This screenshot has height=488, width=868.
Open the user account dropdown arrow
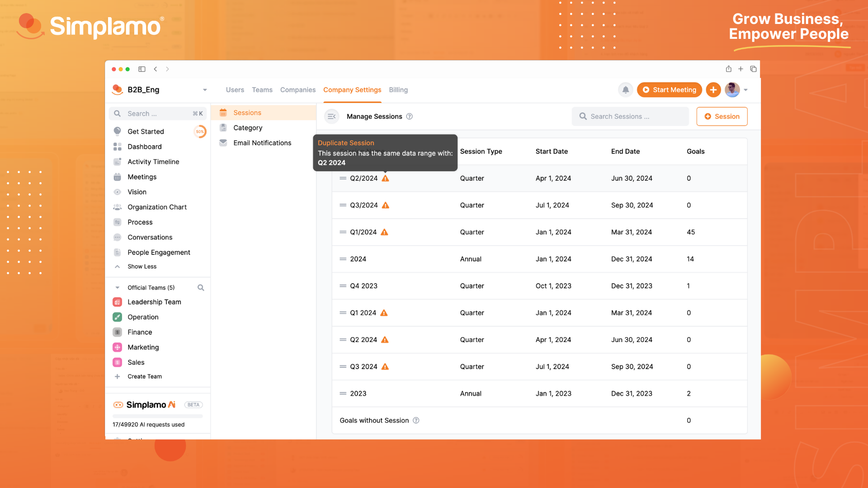point(745,90)
